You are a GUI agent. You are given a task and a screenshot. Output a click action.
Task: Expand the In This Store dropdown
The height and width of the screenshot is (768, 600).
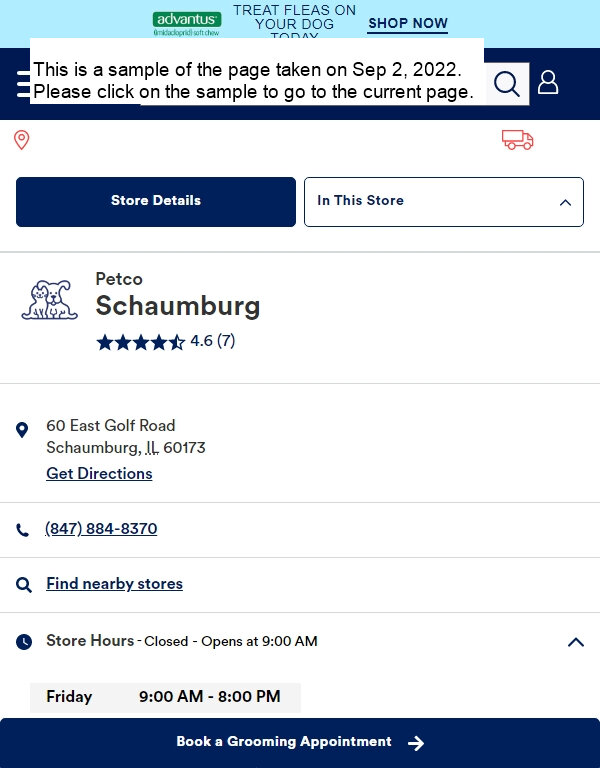coord(444,202)
